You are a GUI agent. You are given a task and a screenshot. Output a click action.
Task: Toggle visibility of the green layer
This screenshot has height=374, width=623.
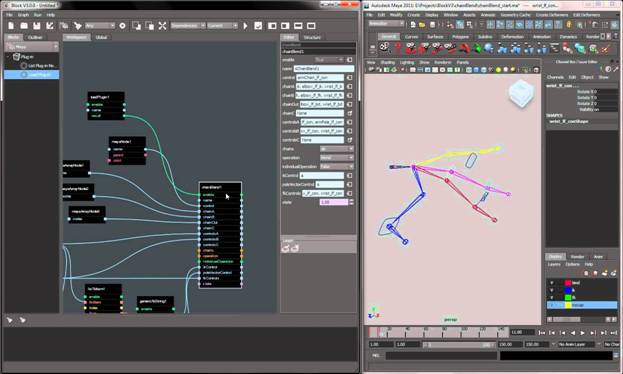(551, 297)
